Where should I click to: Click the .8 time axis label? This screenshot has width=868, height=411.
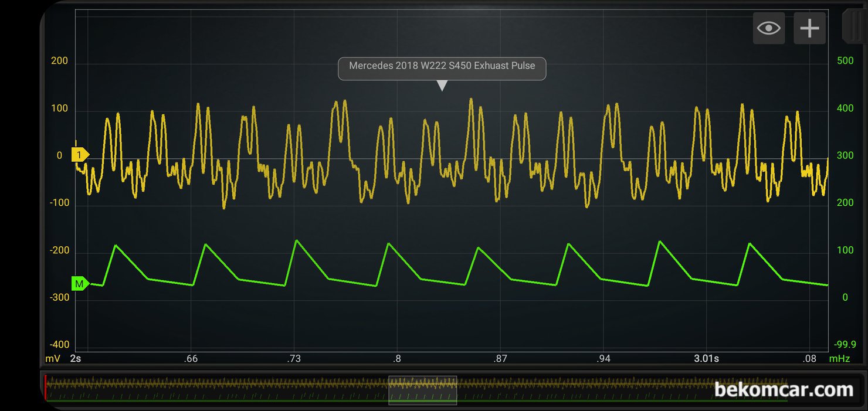point(397,358)
